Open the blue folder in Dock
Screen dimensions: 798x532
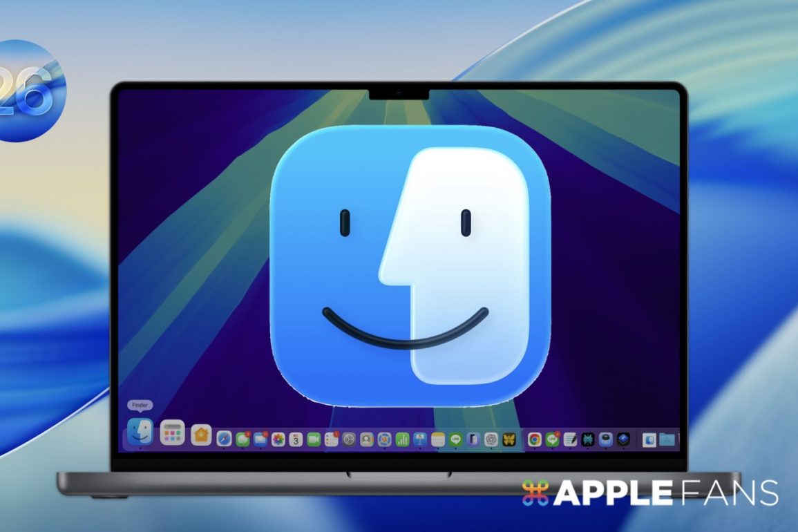(x=667, y=439)
